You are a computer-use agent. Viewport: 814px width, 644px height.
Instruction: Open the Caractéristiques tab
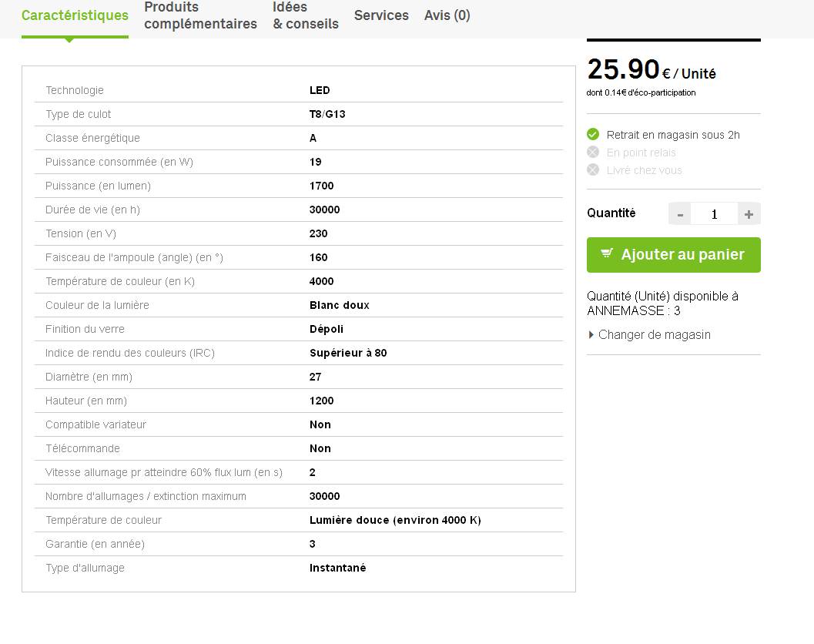(75, 15)
